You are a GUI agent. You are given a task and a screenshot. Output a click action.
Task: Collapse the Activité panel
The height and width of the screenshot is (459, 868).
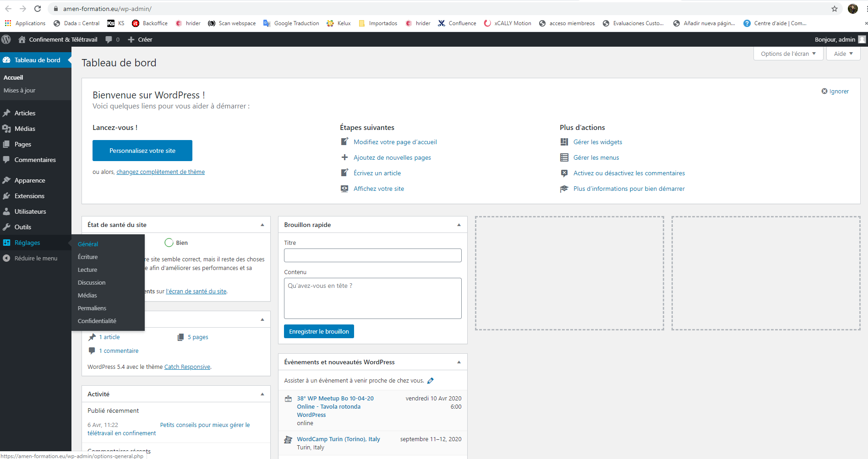pyautogui.click(x=262, y=394)
